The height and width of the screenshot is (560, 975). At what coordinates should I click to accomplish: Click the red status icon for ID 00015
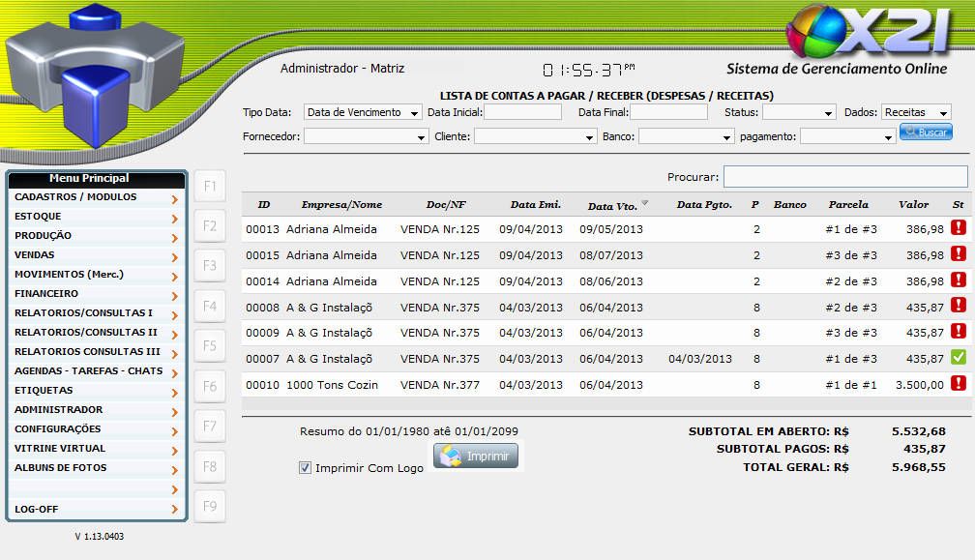[x=959, y=254]
